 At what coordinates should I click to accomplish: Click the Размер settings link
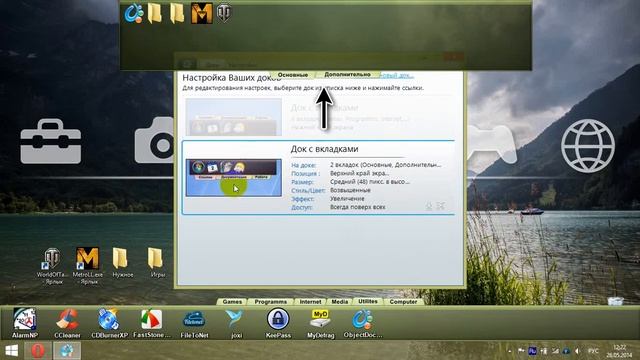[x=302, y=182]
